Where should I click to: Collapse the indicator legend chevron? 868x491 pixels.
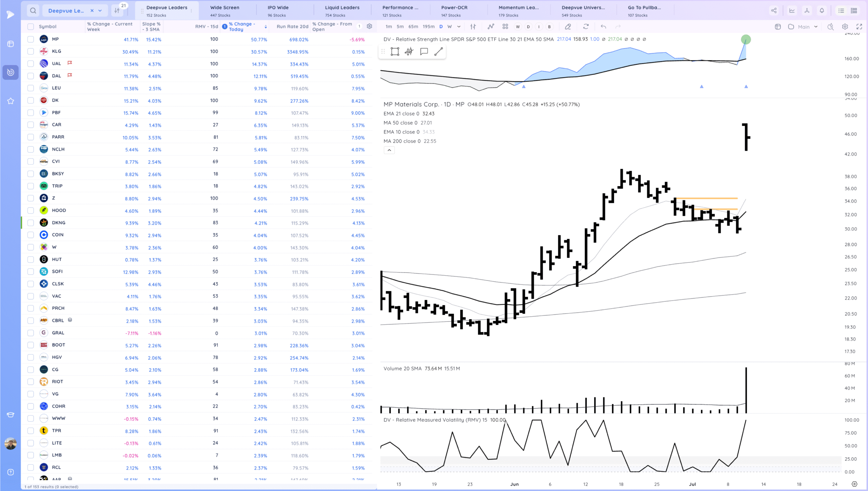[389, 150]
